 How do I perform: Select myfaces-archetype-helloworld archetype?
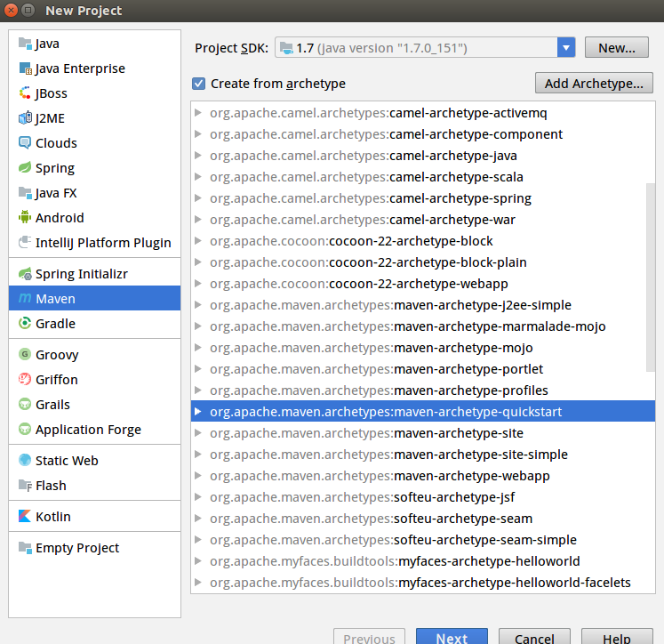(x=422, y=561)
